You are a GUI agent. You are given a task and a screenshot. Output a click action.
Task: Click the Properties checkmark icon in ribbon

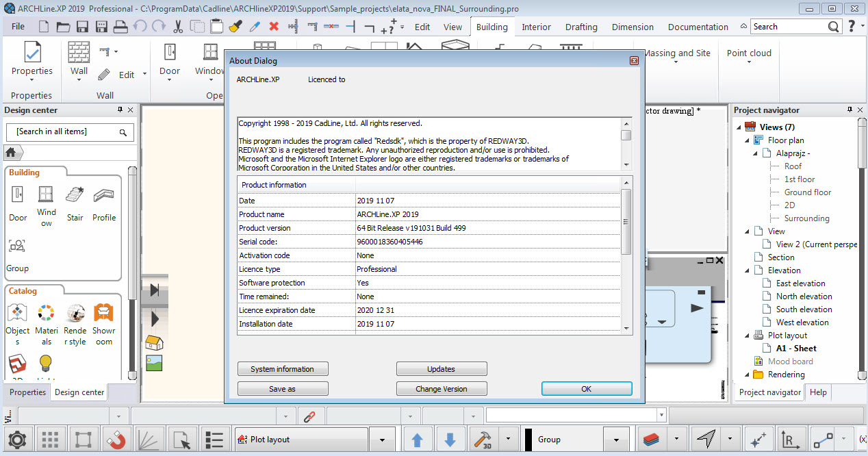pyautogui.click(x=32, y=52)
